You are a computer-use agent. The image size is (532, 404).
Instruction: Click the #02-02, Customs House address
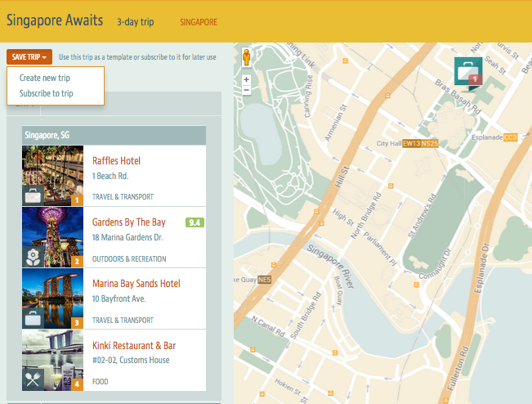131,360
